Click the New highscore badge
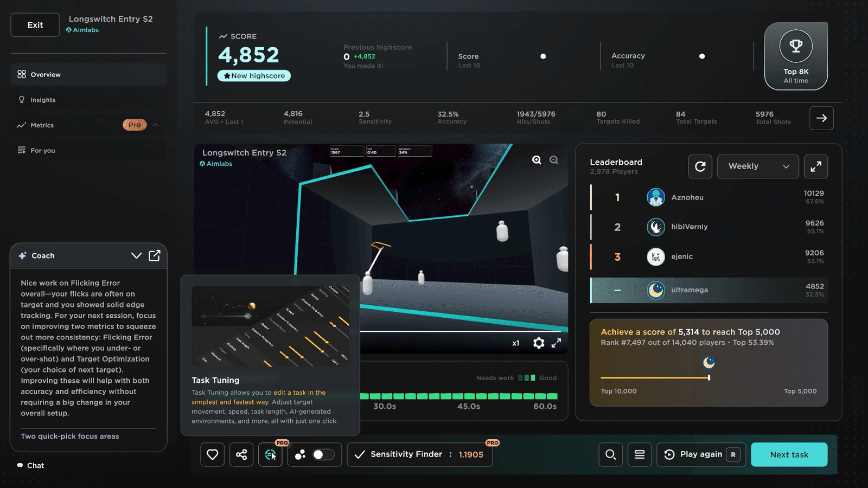Image resolution: width=868 pixels, height=488 pixels. [x=254, y=76]
